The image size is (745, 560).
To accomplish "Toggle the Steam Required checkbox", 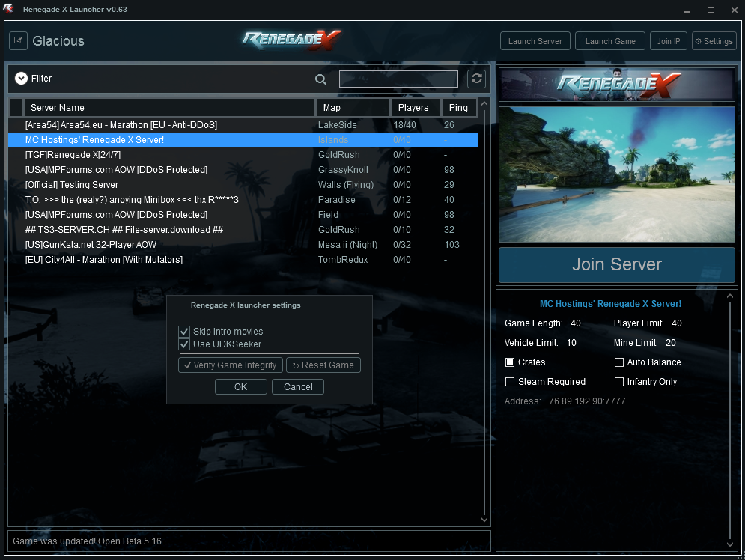I will [x=510, y=382].
